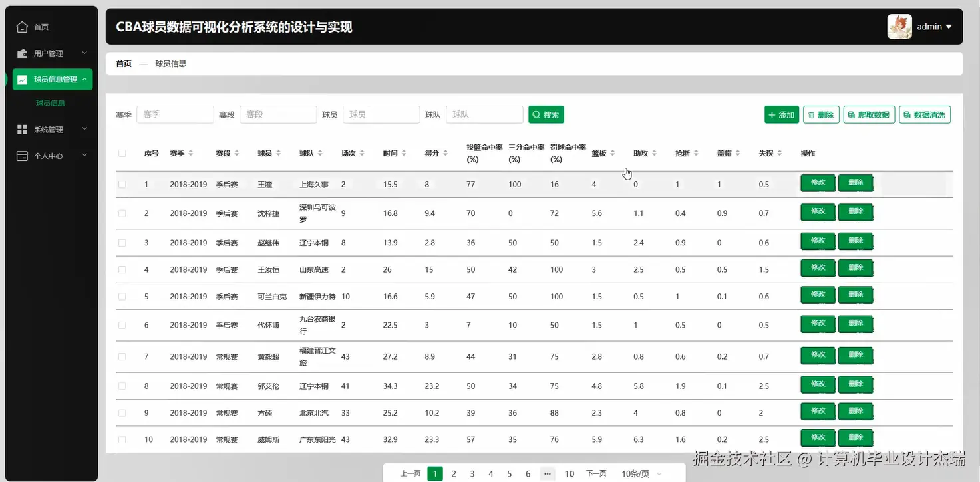Sort by the 盖帽 column arrows

(738, 153)
